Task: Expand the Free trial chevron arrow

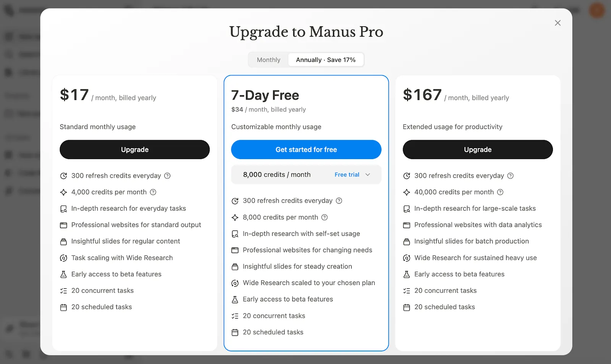Action: coord(368,175)
